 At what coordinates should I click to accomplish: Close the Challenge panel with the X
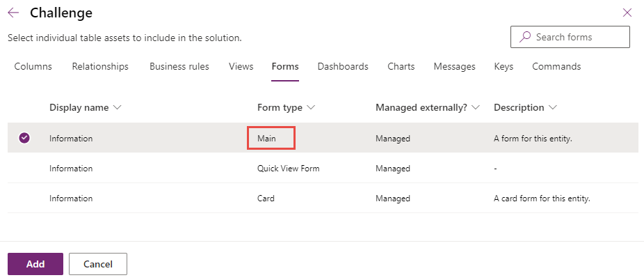tap(627, 13)
